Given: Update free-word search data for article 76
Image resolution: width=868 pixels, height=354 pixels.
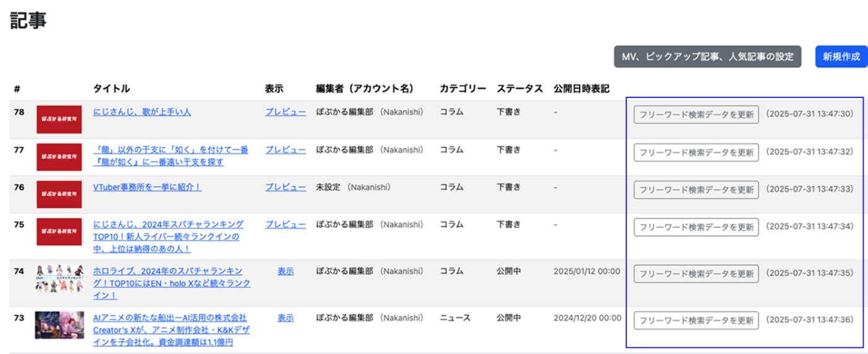Looking at the screenshot, I should point(696,190).
